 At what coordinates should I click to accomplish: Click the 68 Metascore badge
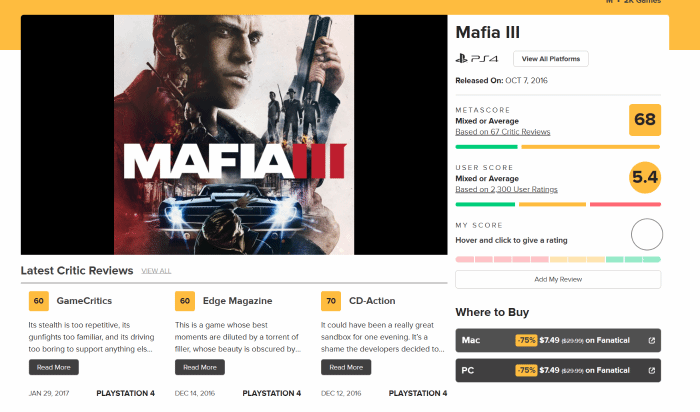pyautogui.click(x=645, y=120)
